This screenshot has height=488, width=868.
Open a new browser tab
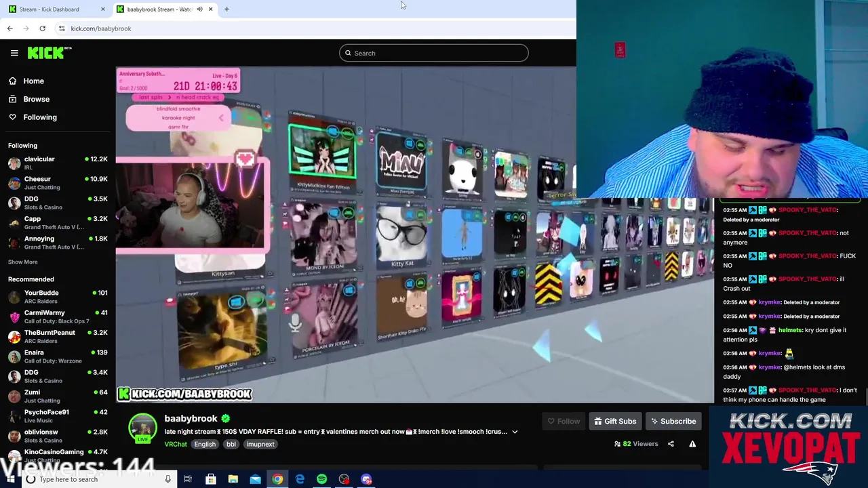click(226, 9)
